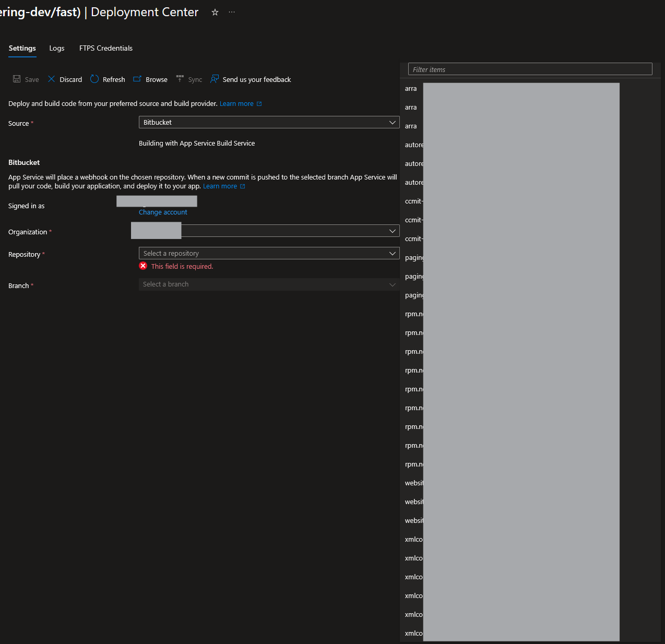Screen dimensions: 665x644
Task: Click the 'Signed in as' label
Action: point(27,206)
